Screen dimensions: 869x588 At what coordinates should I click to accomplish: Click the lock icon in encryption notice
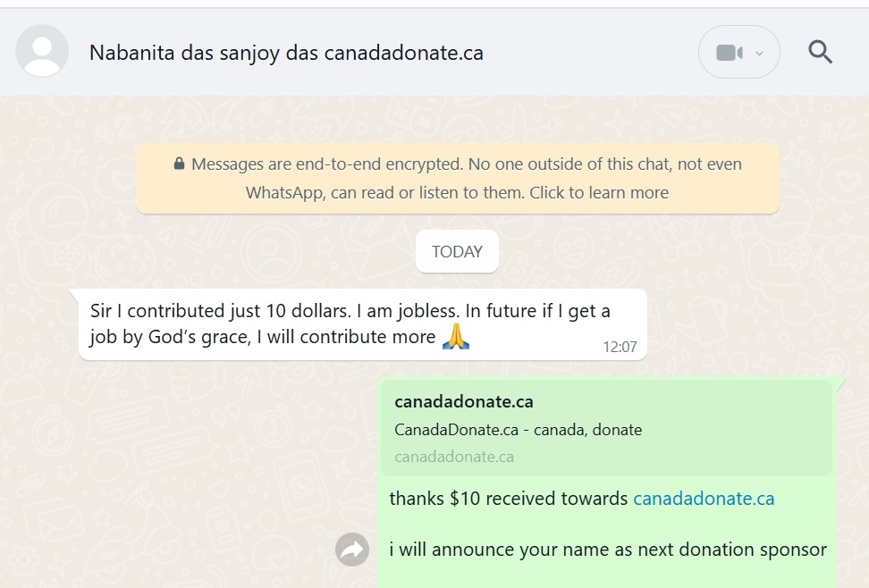coord(179,164)
